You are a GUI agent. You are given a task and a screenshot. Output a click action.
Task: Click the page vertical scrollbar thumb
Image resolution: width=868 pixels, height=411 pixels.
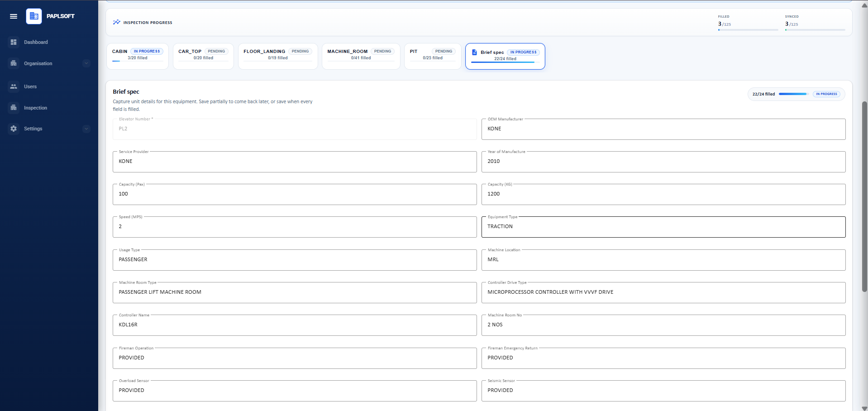[864, 196]
